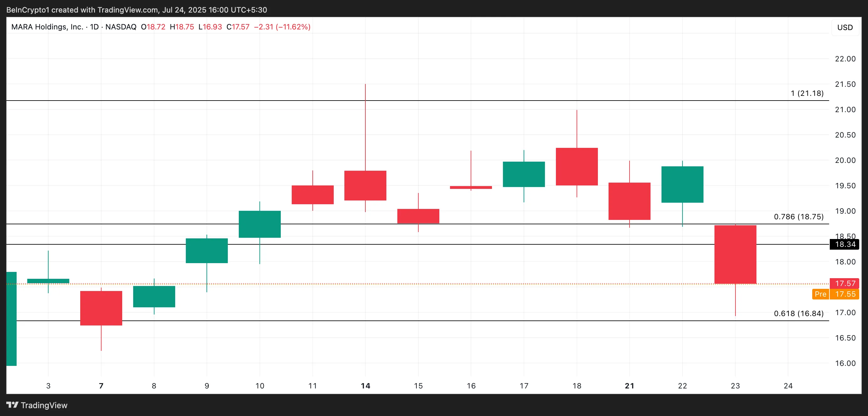Click the TradingView logo icon
The height and width of the screenshot is (416, 868).
pos(13,405)
